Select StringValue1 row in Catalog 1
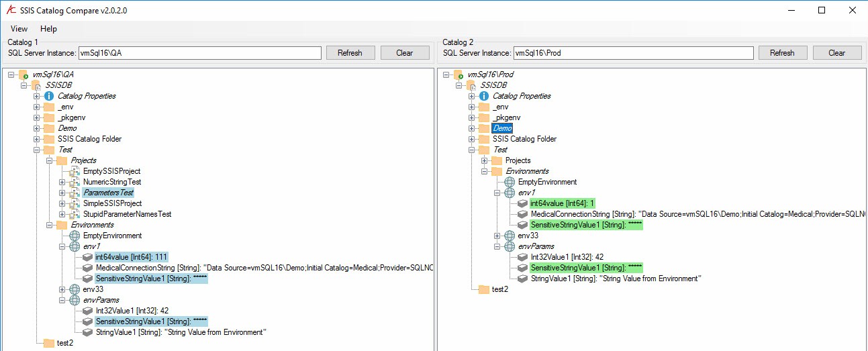Screen dimensions: 868x351 (x=181, y=332)
